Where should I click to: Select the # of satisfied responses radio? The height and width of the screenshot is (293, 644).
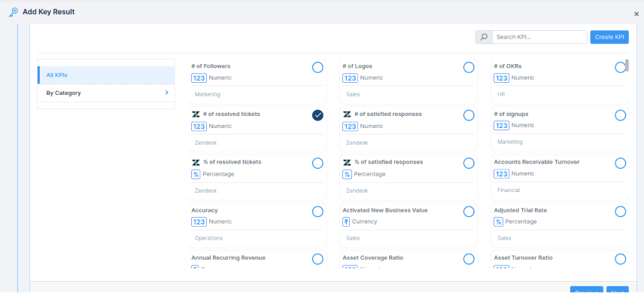(x=469, y=115)
